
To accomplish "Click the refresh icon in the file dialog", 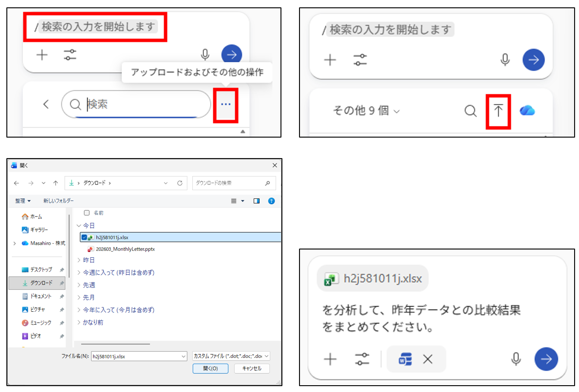I will (x=180, y=183).
